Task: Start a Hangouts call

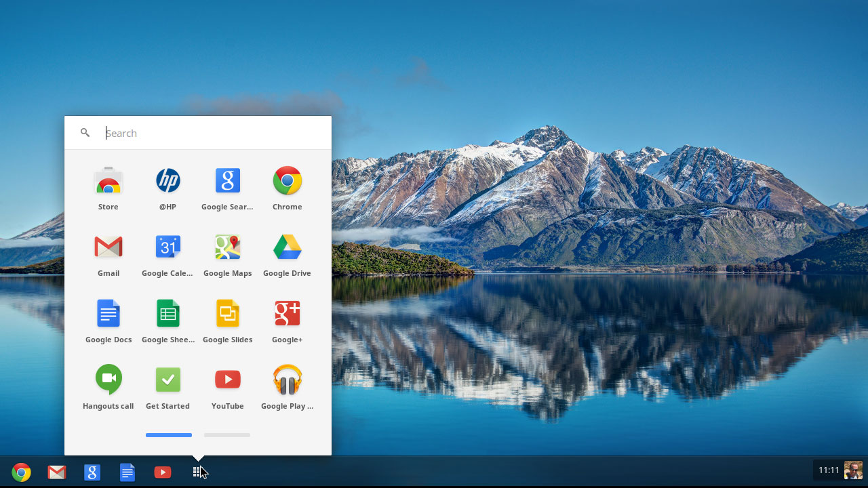Action: coord(108,380)
